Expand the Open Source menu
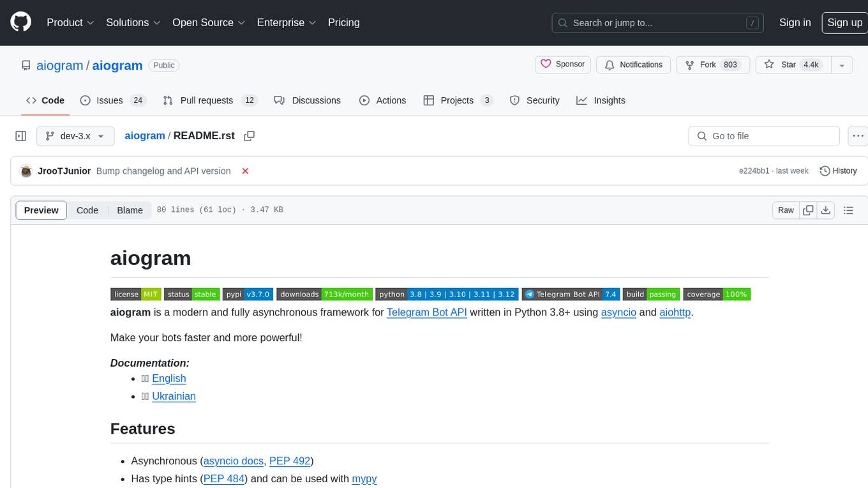 209,22
